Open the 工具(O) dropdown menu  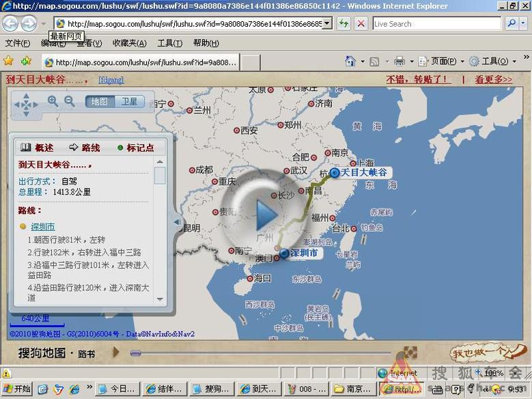492,61
